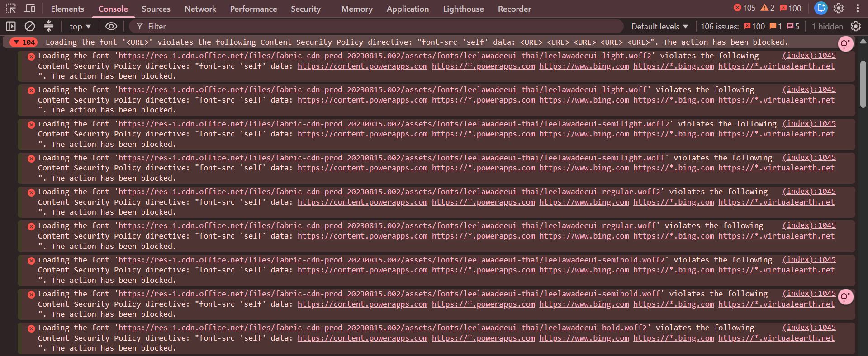Click the 2 warnings counter
This screenshot has height=356, width=868.
pyautogui.click(x=768, y=8)
